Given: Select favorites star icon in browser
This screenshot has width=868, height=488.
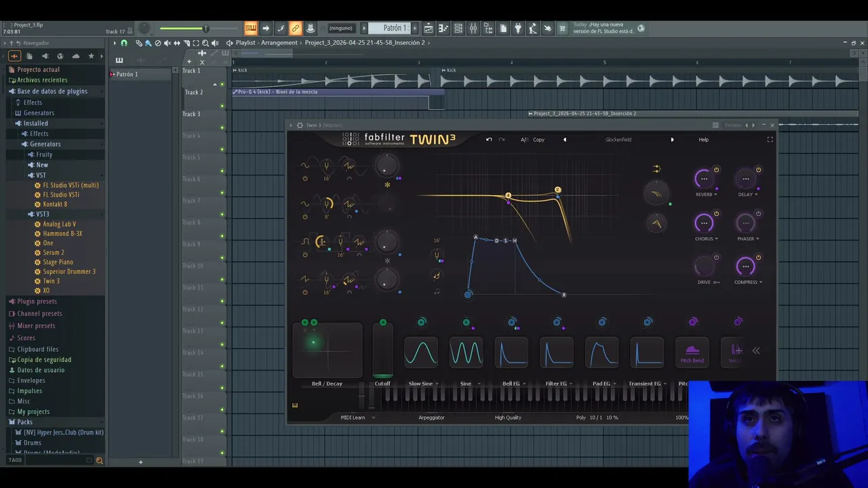Looking at the screenshot, I should tap(91, 56).
